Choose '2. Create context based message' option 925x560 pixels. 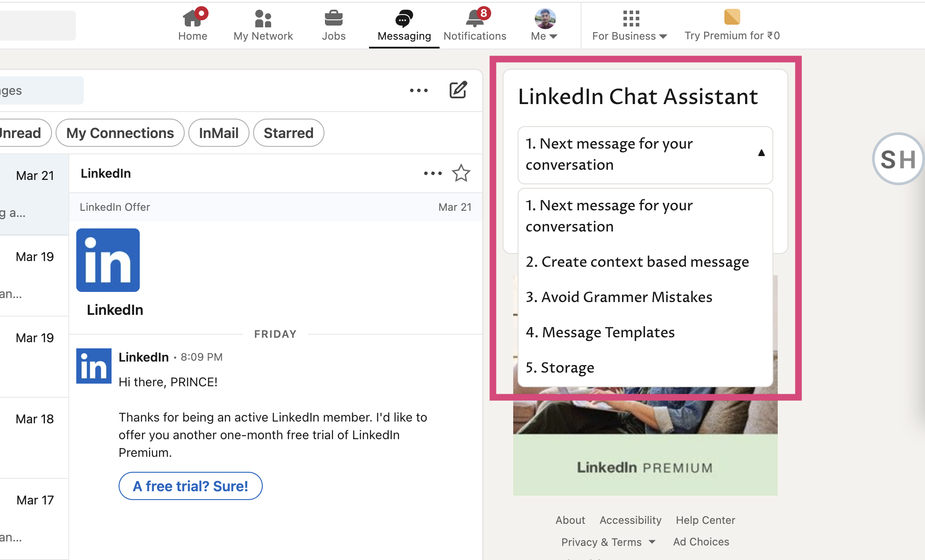645,262
